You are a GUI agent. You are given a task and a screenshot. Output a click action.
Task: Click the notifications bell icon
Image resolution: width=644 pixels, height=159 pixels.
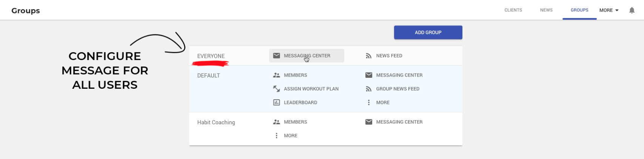[632, 10]
